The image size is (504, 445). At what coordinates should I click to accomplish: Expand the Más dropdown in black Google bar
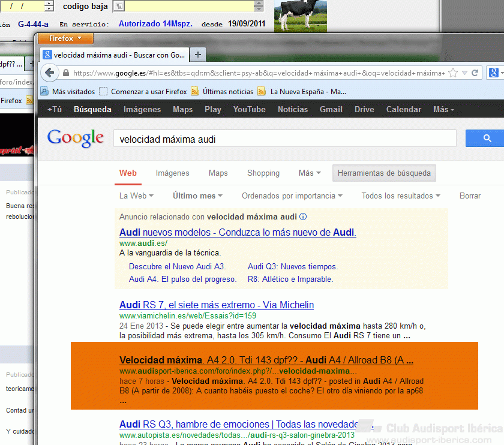coord(443,110)
